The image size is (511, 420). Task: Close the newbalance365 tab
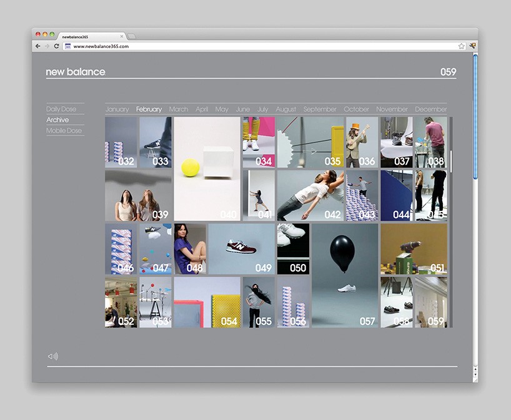[x=122, y=36]
